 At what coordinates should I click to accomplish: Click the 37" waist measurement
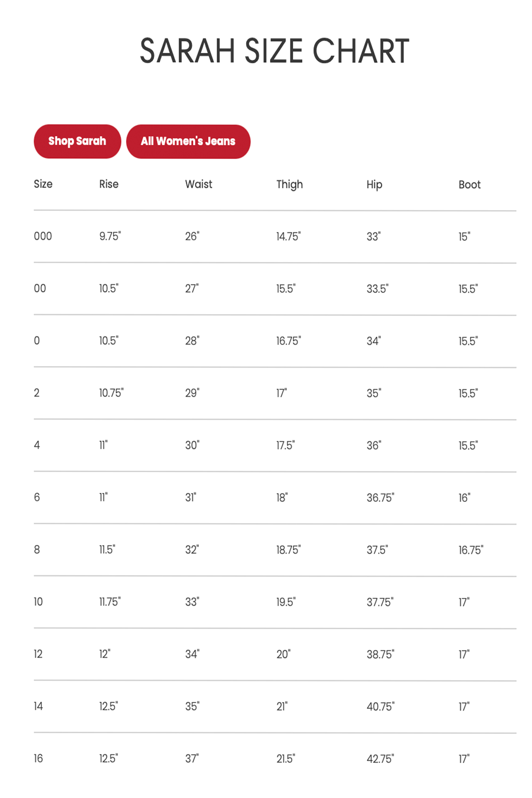tap(192, 759)
